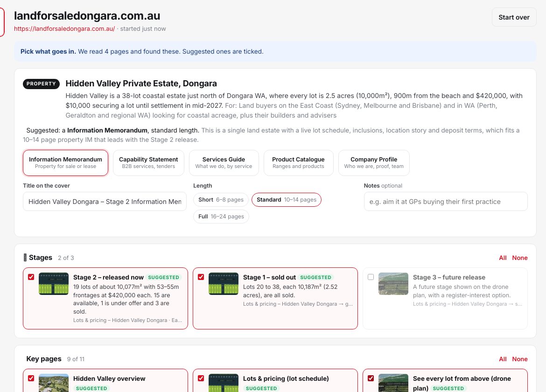This screenshot has height=392, width=546.
Task: Toggle the drone plan page checkbox
Action: coord(371,378)
